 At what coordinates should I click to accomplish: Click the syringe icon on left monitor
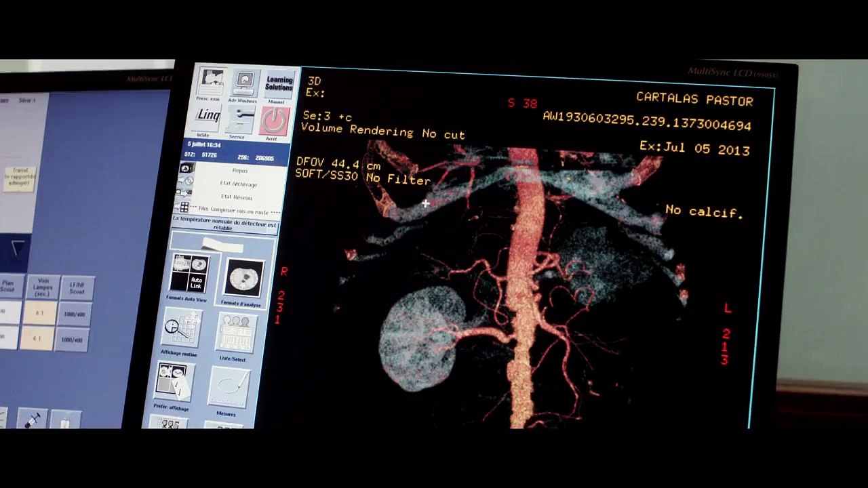pyautogui.click(x=32, y=418)
